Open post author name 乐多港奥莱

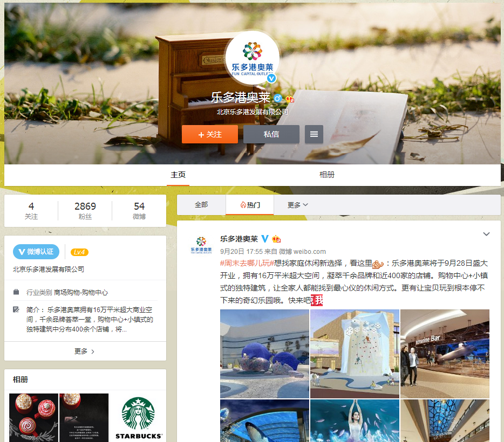(x=239, y=239)
